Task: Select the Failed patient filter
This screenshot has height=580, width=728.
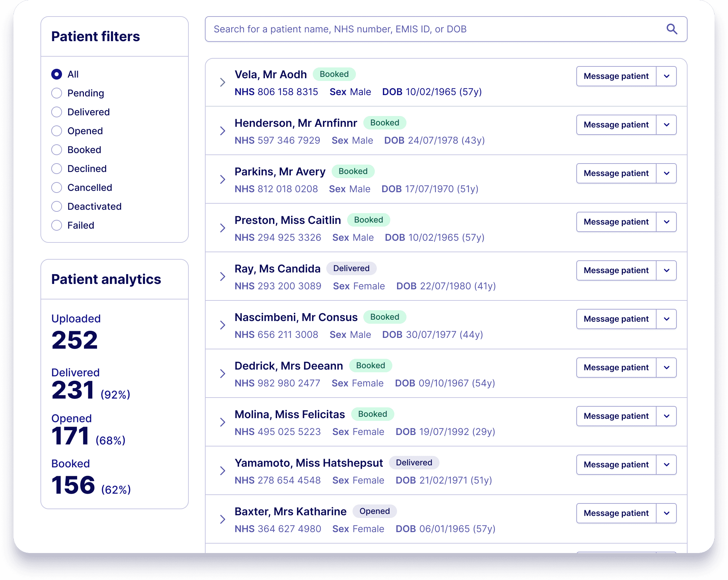Action: [57, 225]
